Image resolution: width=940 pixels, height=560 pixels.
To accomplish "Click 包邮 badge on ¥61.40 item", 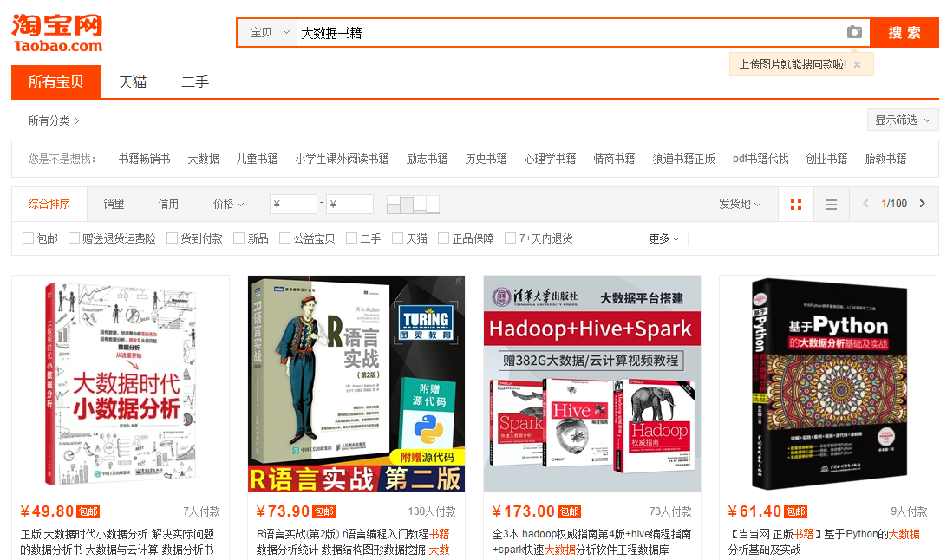I will click(x=796, y=511).
